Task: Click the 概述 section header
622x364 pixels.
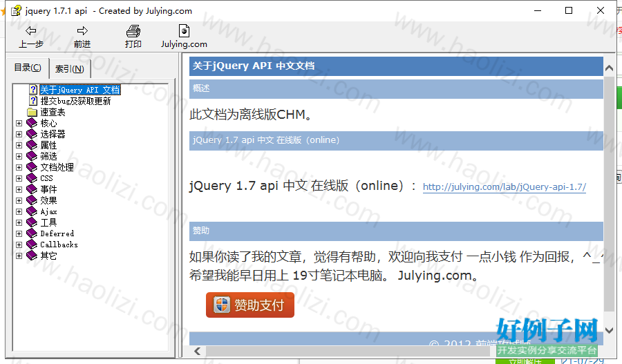Action: [396, 89]
